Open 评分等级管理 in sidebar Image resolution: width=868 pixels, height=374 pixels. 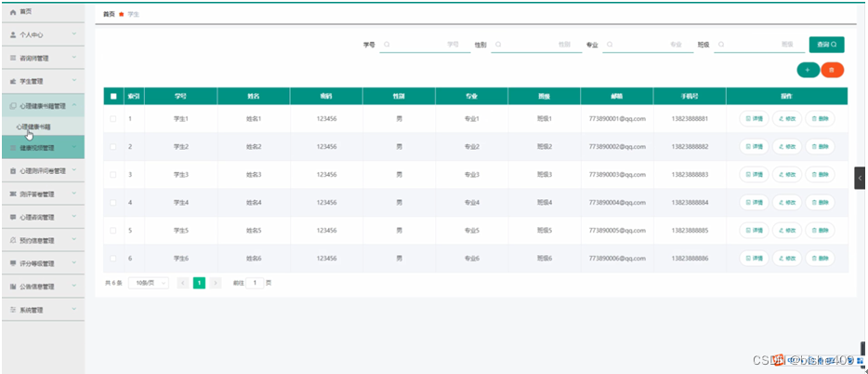(43, 263)
